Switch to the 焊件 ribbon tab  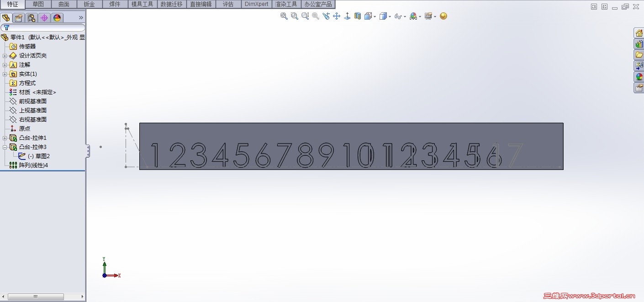(115, 4)
